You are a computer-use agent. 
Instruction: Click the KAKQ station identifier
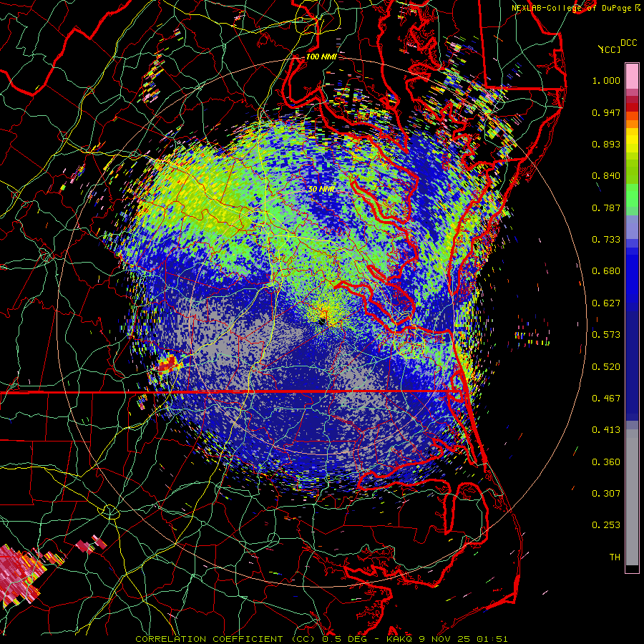coord(400,639)
